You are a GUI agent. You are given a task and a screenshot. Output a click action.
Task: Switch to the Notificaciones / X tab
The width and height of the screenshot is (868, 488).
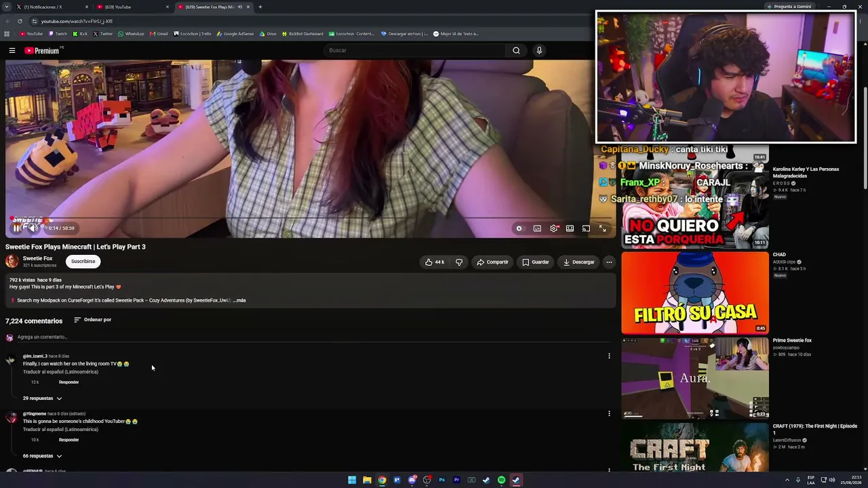pos(52,7)
